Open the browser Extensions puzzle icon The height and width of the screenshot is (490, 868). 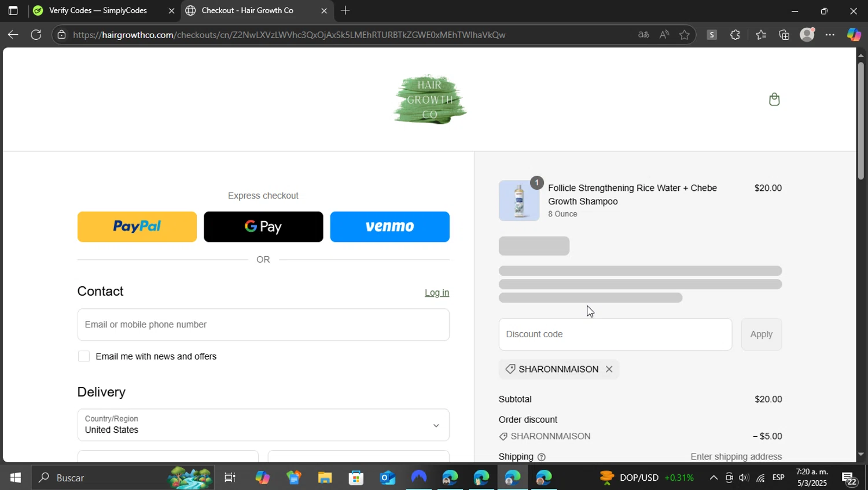735,35
